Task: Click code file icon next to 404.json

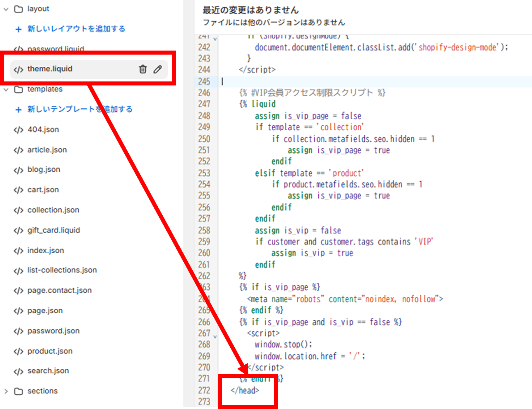Action: pyautogui.click(x=18, y=130)
